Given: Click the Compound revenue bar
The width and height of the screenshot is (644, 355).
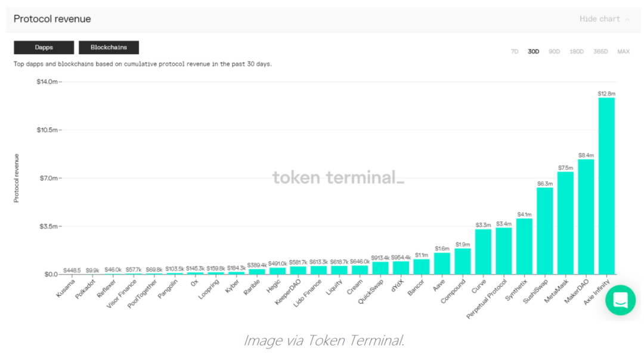Looking at the screenshot, I should point(463,261).
